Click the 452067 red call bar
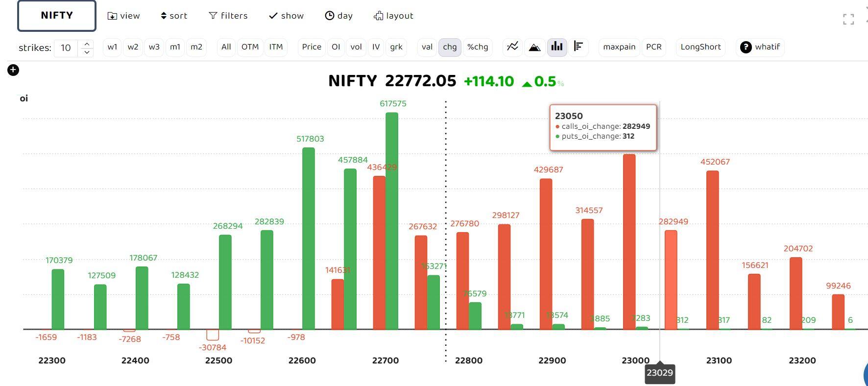This screenshot has height=386, width=868. pyautogui.click(x=713, y=250)
